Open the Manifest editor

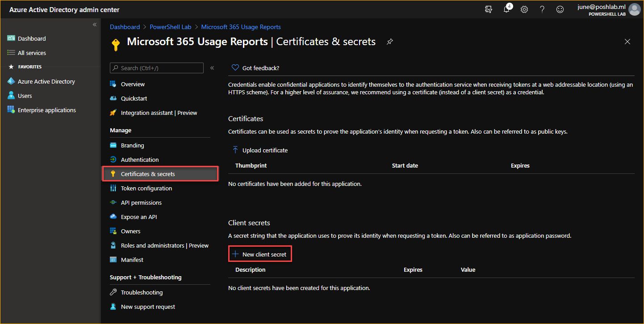pyautogui.click(x=132, y=260)
